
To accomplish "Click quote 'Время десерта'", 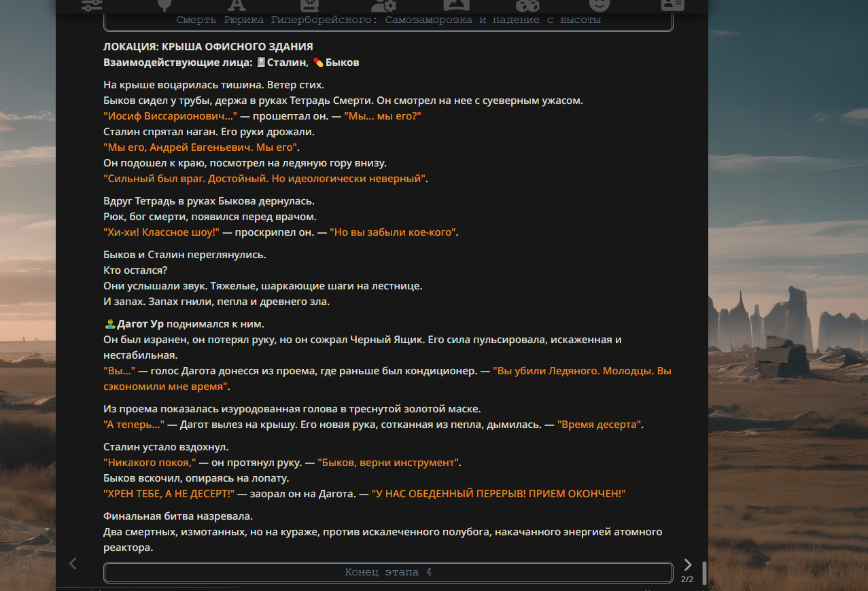I will pyautogui.click(x=599, y=425).
